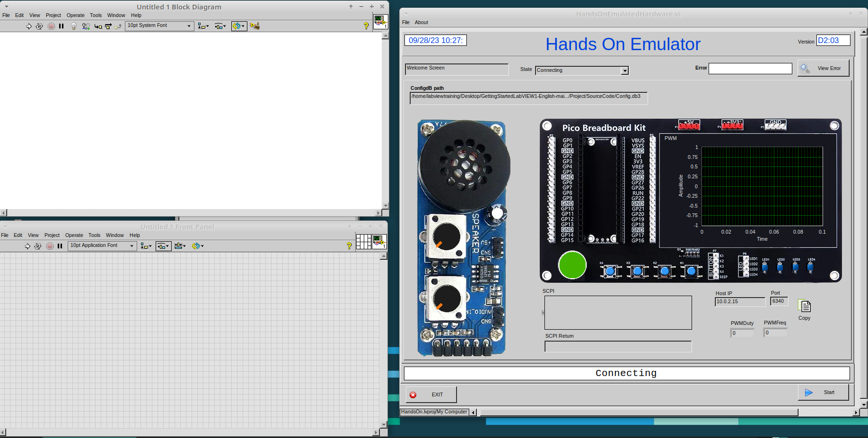Screen dimensions: 868x438
Task: Click Context Help question mark in Front Panel
Action: [x=349, y=246]
